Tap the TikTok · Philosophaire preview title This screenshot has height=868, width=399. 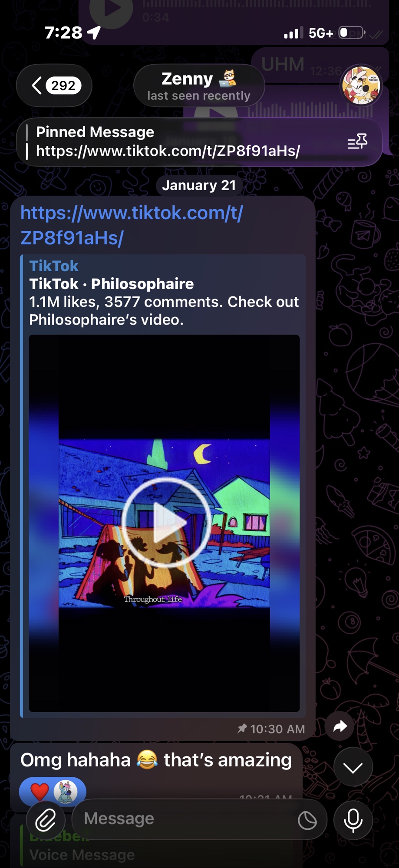[112, 284]
